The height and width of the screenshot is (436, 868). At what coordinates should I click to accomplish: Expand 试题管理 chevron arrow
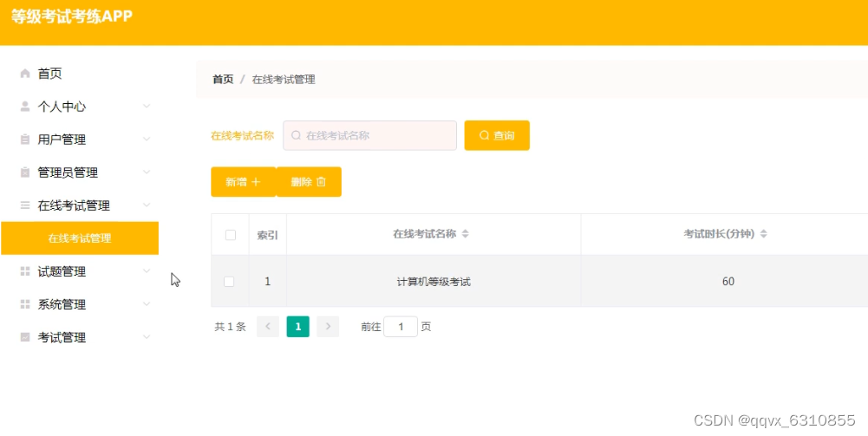[x=147, y=271]
